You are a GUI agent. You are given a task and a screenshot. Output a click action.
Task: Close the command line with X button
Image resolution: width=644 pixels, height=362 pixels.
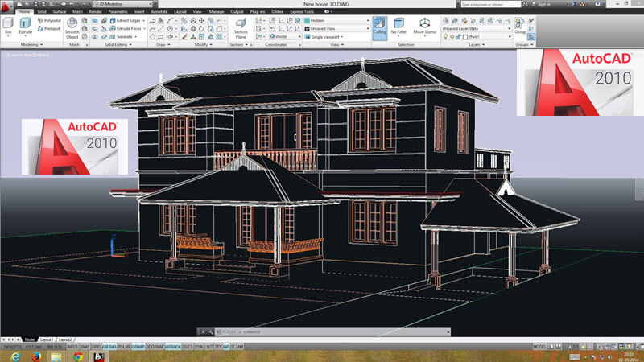pyautogui.click(x=203, y=331)
